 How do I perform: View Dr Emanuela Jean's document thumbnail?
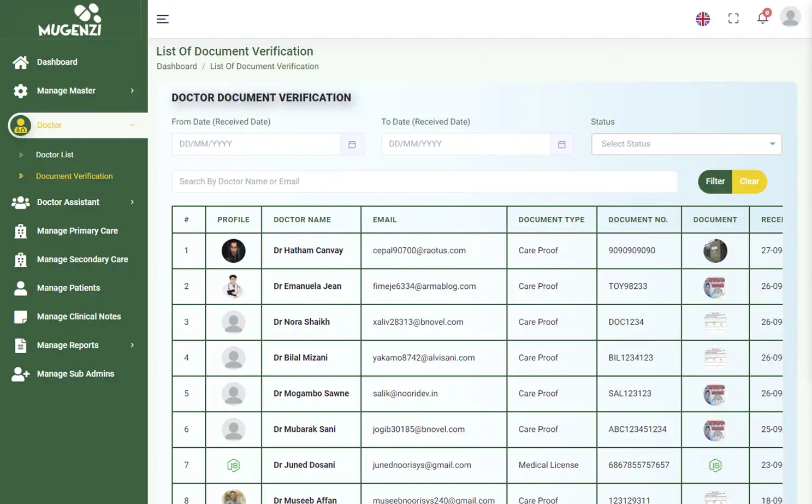tap(715, 287)
